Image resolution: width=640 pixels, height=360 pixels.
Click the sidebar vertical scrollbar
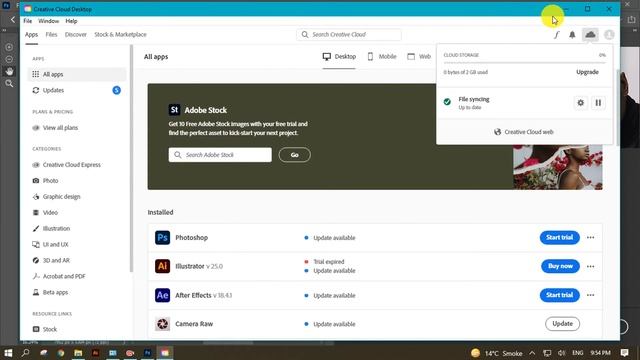tap(131, 159)
